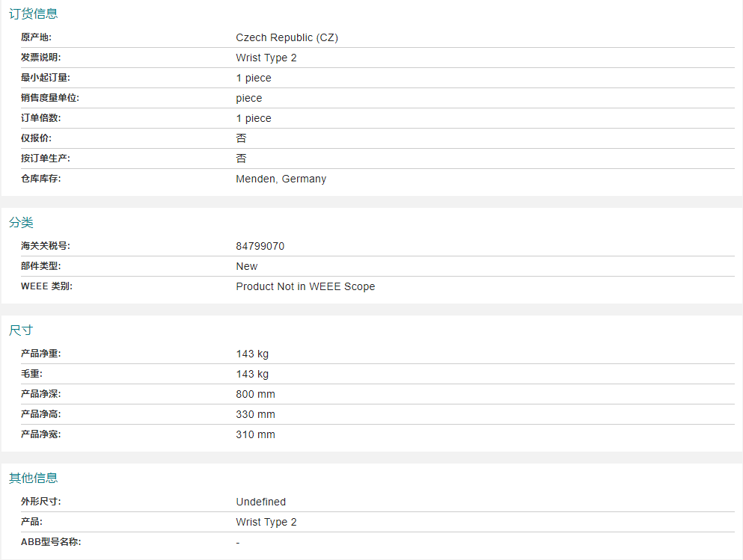Click the 订单倍数 label
This screenshot has width=743, height=560.
point(40,118)
